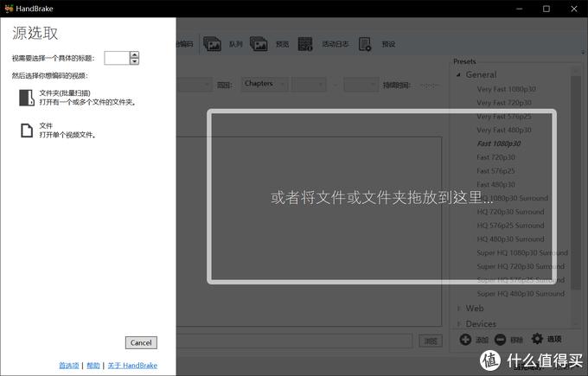Click the Devices group label
The height and width of the screenshot is (376, 588).
481,324
